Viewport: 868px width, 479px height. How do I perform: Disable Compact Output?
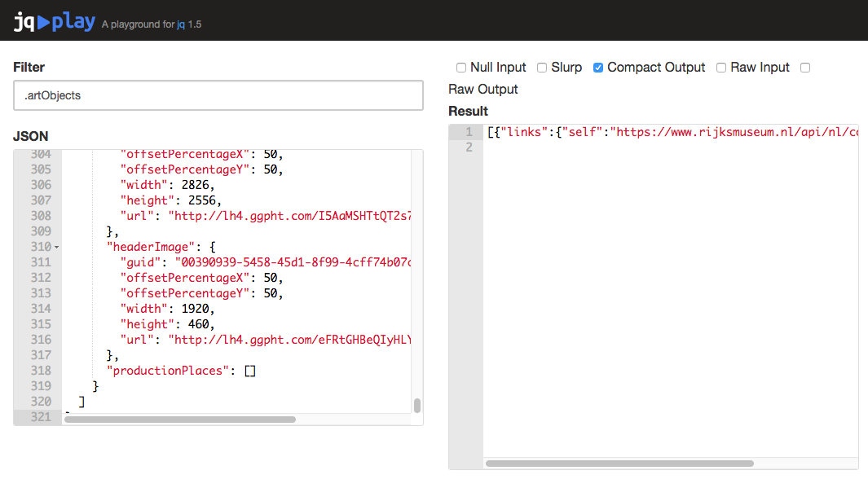(597, 68)
